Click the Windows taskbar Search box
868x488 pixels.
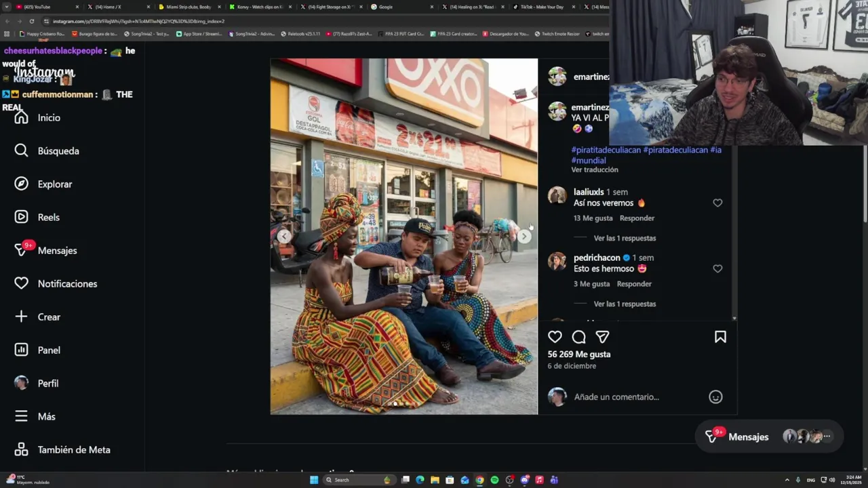[358, 480]
